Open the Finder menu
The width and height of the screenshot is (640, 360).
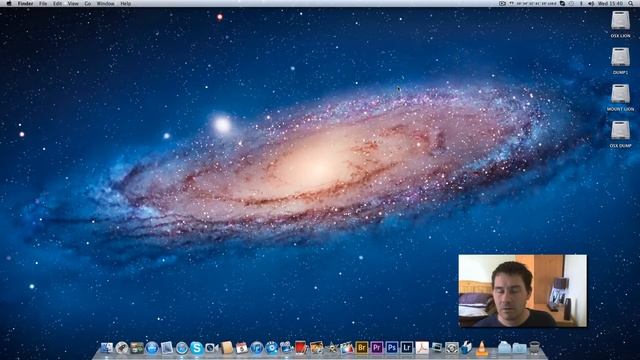point(25,3)
